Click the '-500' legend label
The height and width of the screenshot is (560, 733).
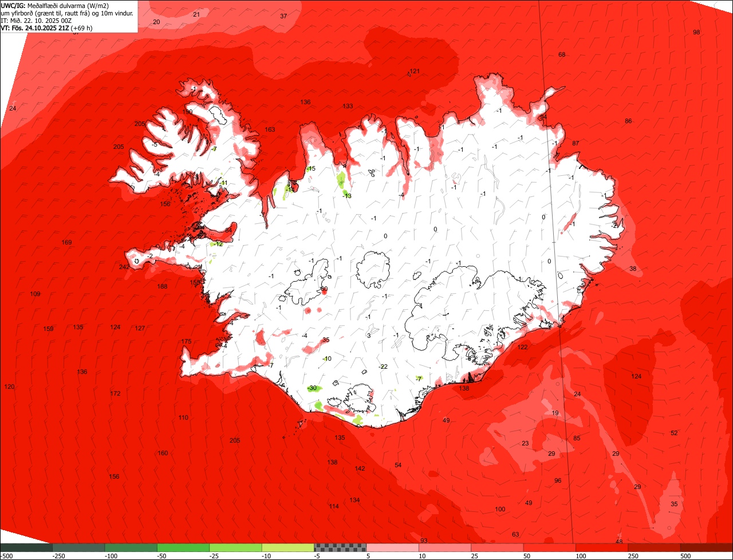tap(6, 556)
